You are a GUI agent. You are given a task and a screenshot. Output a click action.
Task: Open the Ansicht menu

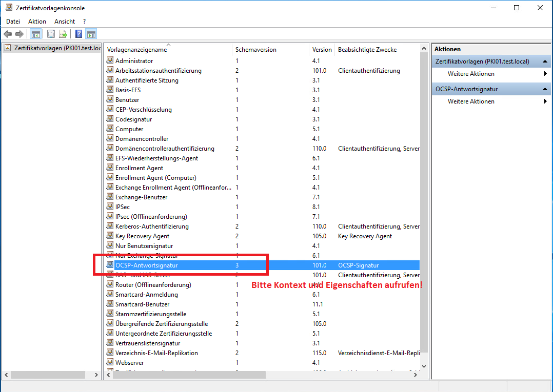[65, 22]
